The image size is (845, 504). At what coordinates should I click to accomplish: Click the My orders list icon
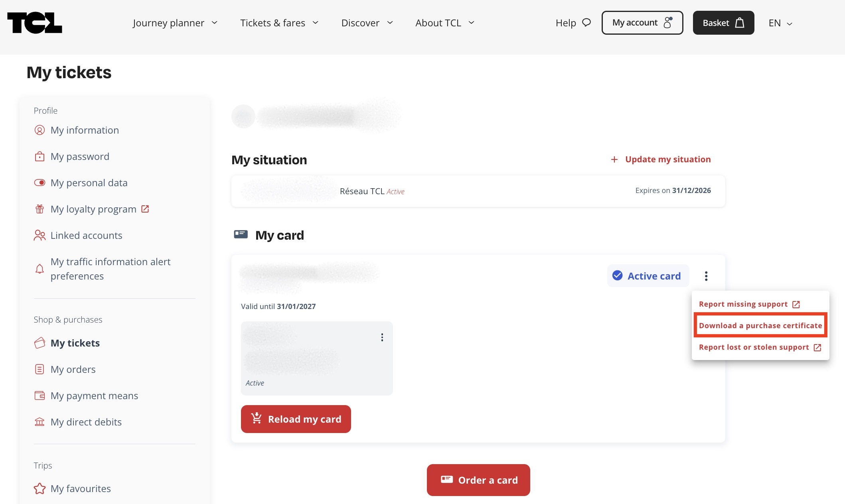[39, 369]
